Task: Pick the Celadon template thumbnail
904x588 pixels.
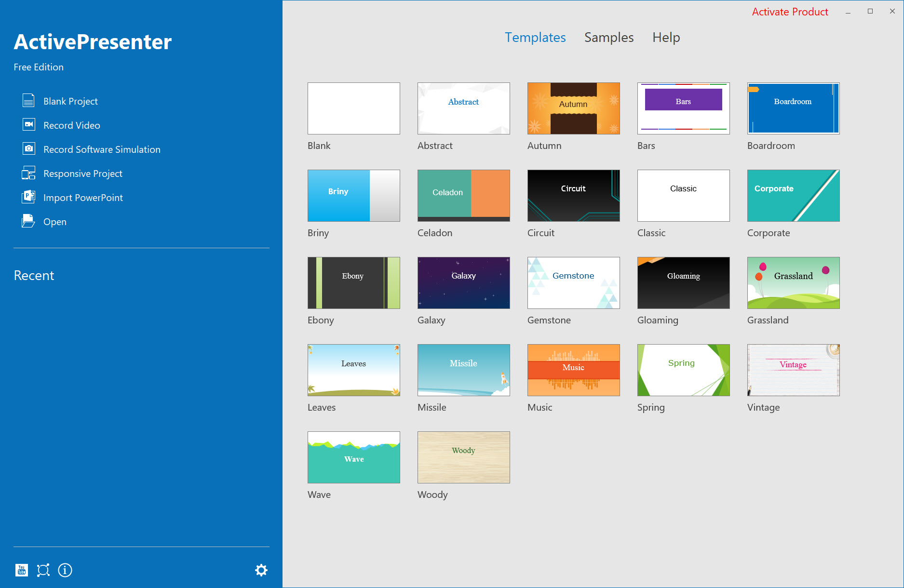Action: pos(464,196)
